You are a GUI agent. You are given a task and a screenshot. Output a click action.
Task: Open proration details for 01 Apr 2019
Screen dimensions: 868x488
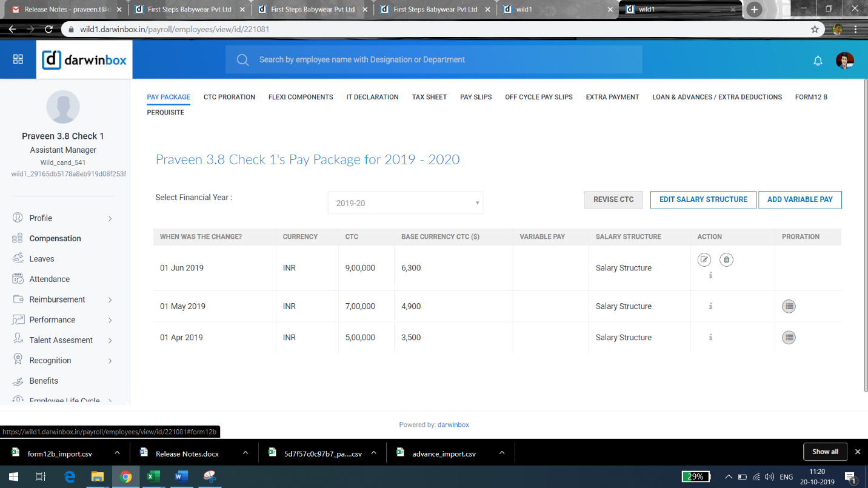point(789,338)
